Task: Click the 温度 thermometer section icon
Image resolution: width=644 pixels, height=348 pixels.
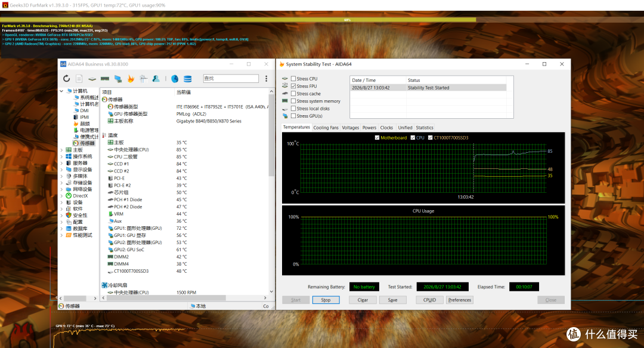Action: pyautogui.click(x=104, y=135)
